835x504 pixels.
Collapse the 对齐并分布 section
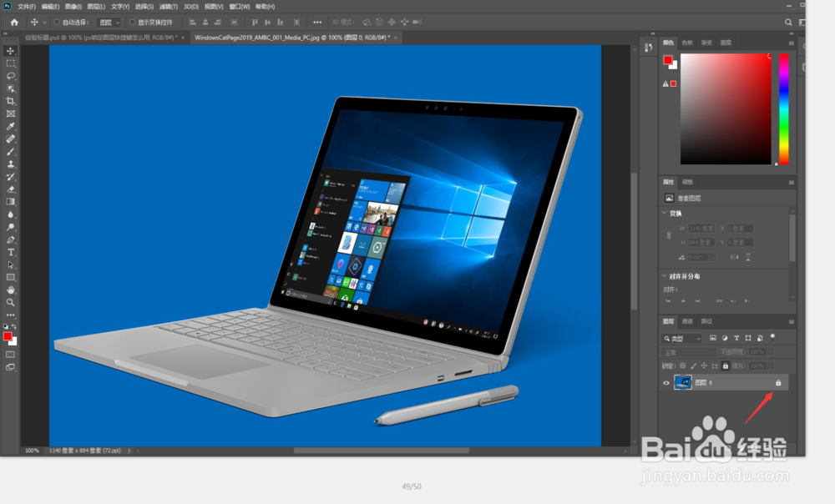(x=664, y=275)
